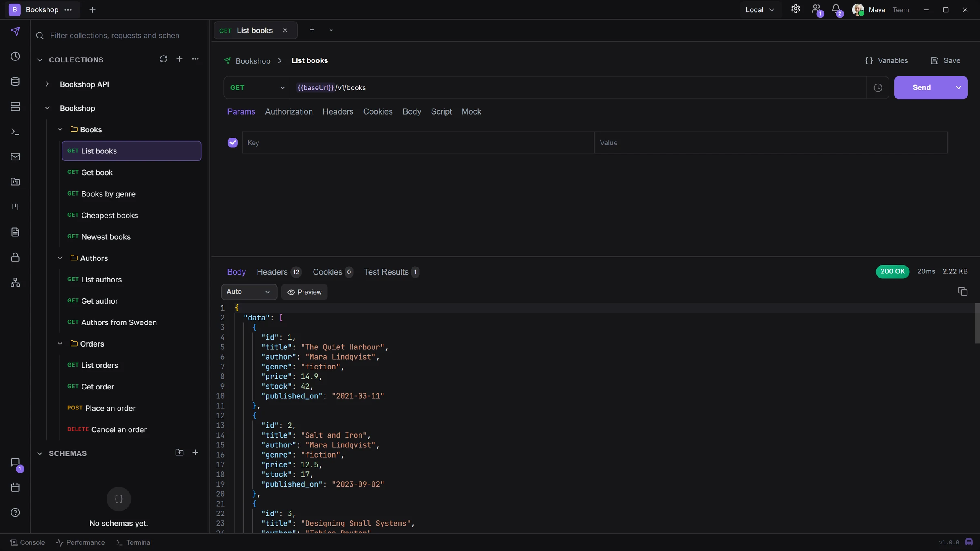This screenshot has width=980, height=551.
Task: Import schema using the folder-plus icon
Action: 179,453
